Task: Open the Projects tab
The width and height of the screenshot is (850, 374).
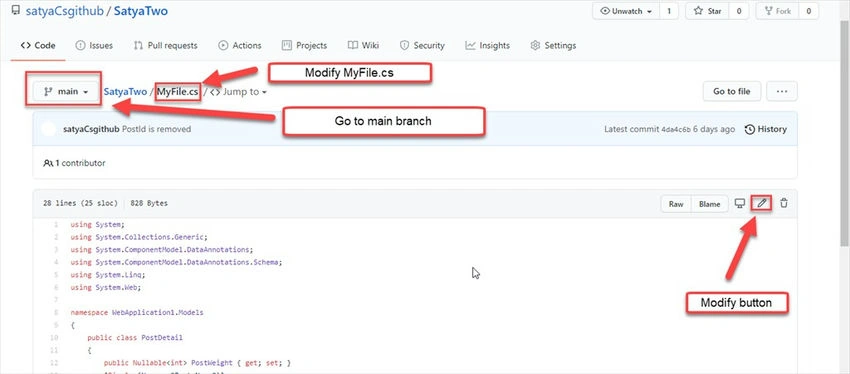Action: click(304, 46)
